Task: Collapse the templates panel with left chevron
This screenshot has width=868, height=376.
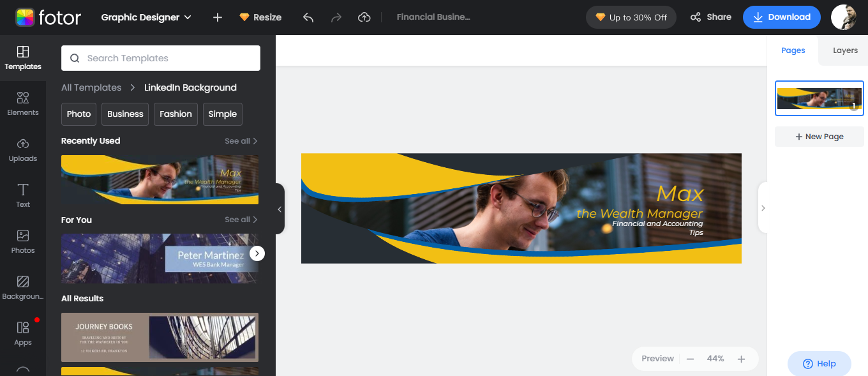Action: pyautogui.click(x=280, y=209)
